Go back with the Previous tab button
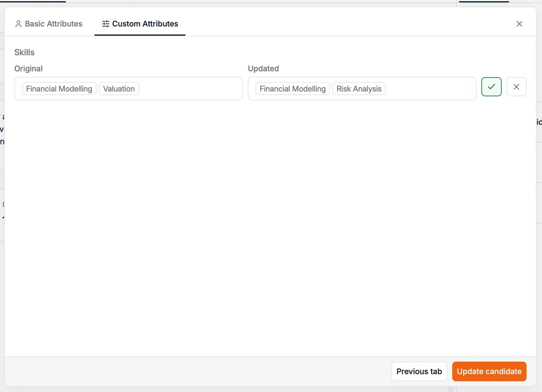 (x=419, y=371)
